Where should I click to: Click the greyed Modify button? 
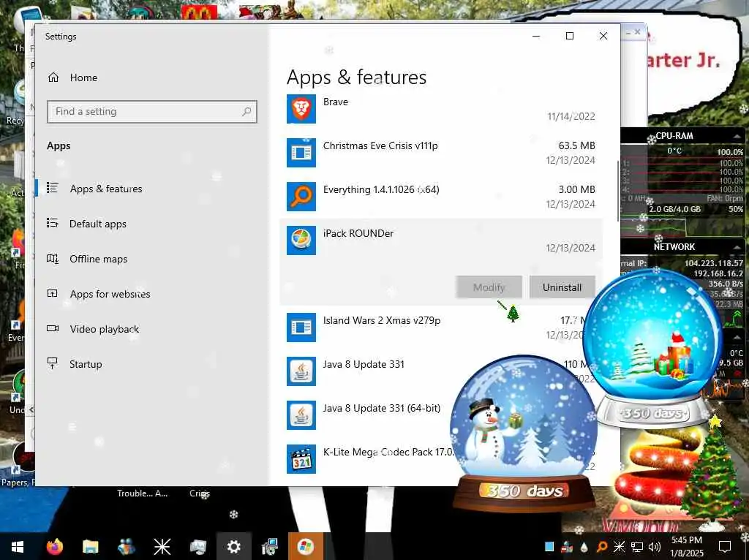489,287
